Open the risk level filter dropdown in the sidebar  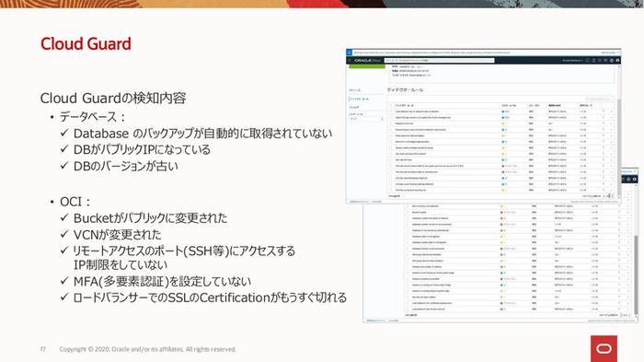[x=366, y=119]
